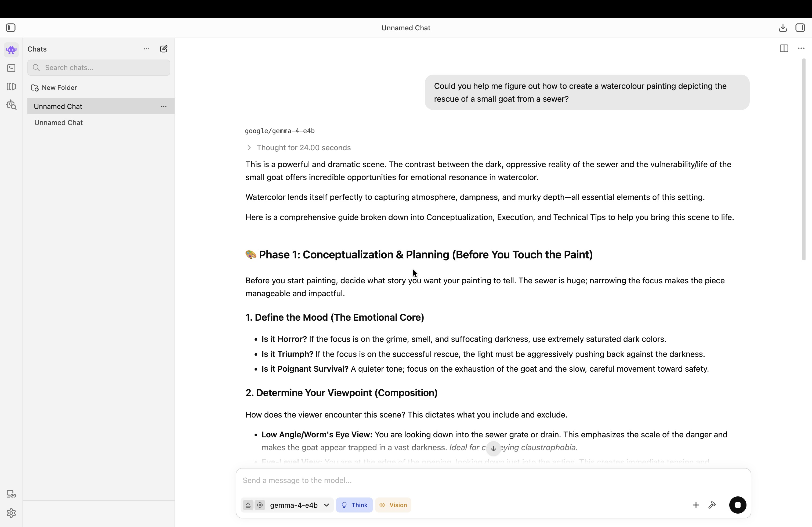812x527 pixels.
Task: Toggle the right sidebar panel
Action: click(800, 28)
